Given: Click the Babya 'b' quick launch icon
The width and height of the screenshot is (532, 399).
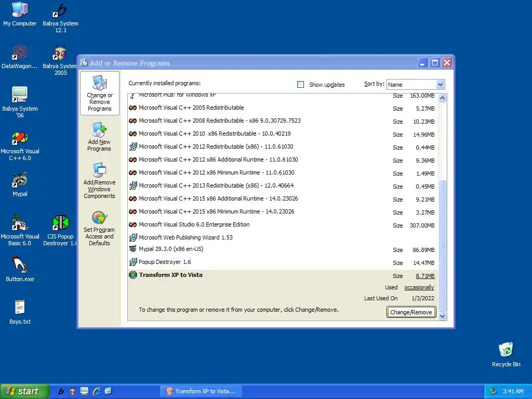Looking at the screenshot, I should pyautogui.click(x=61, y=391).
